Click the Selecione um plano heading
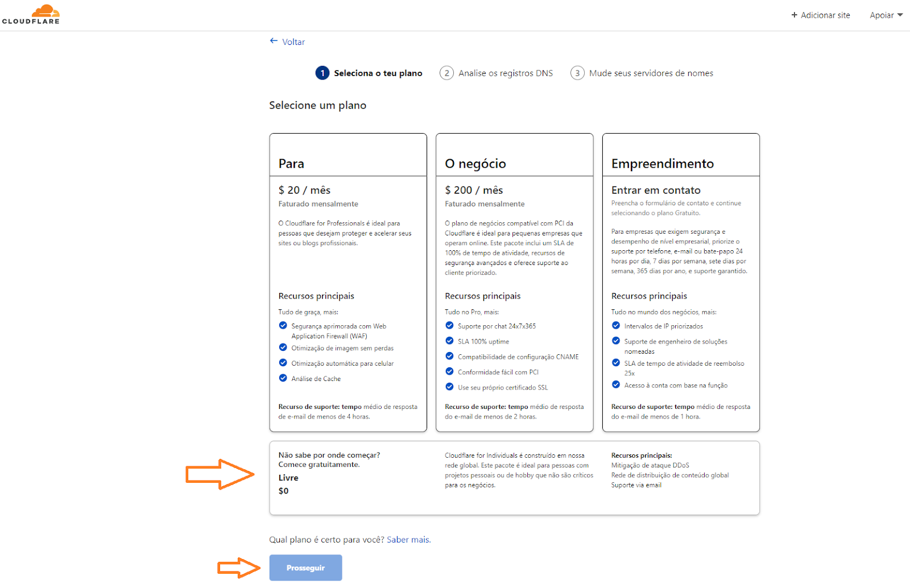This screenshot has width=910, height=588. tap(318, 105)
